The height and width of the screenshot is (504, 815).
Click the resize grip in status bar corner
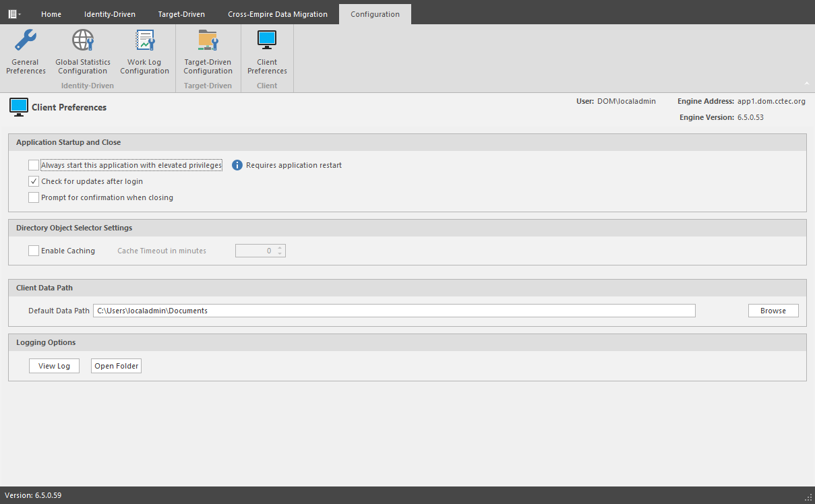click(x=808, y=496)
